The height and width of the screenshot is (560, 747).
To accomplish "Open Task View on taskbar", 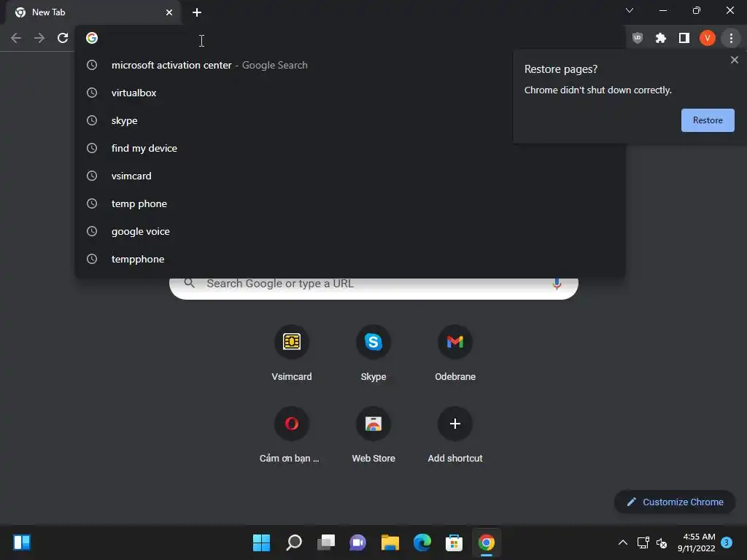I will pyautogui.click(x=326, y=542).
